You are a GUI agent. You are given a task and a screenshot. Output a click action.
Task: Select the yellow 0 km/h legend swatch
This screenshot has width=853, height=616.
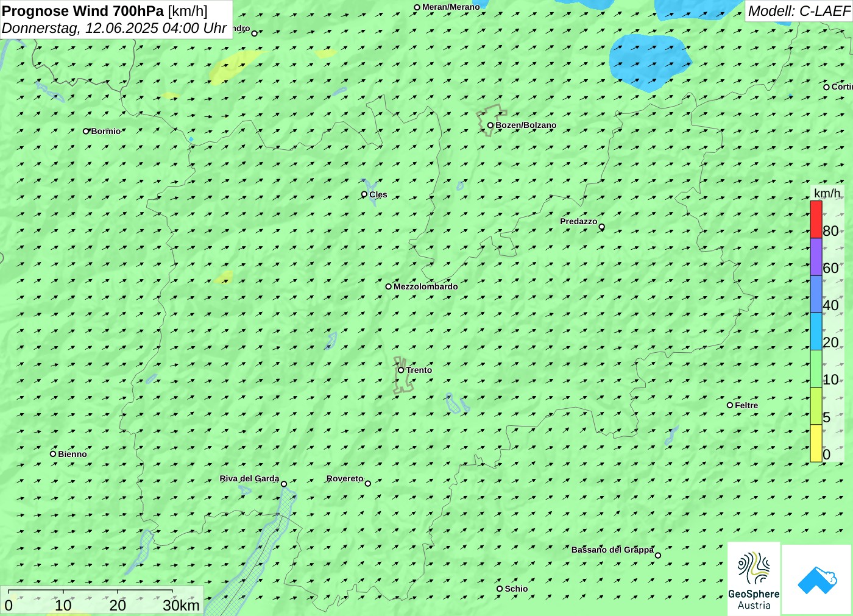816,443
